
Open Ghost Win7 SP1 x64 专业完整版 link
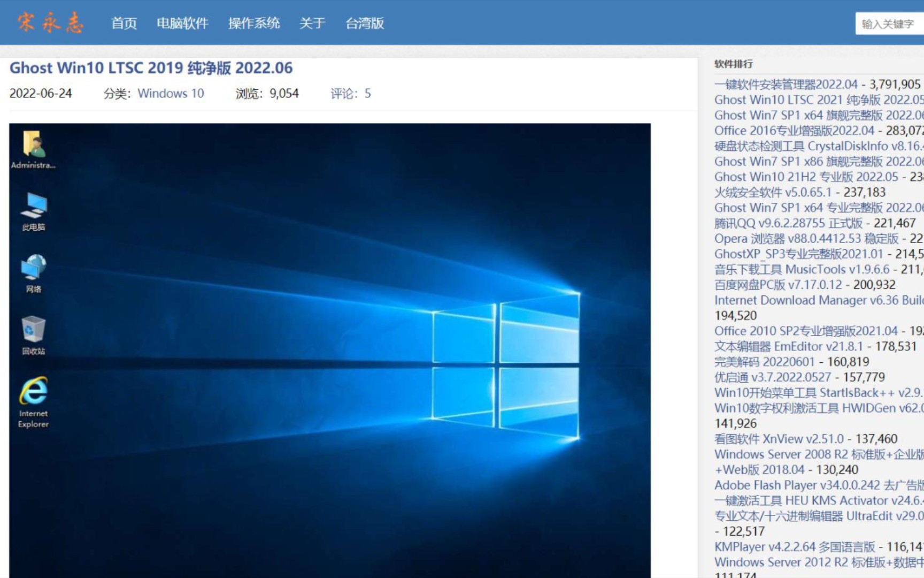[x=819, y=208]
